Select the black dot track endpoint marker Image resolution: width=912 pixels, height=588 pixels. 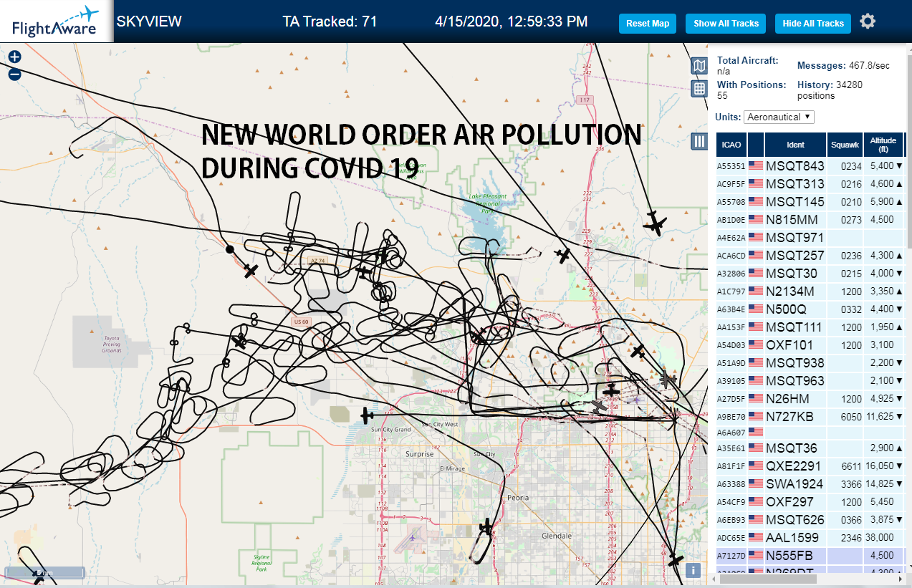pyautogui.click(x=229, y=249)
